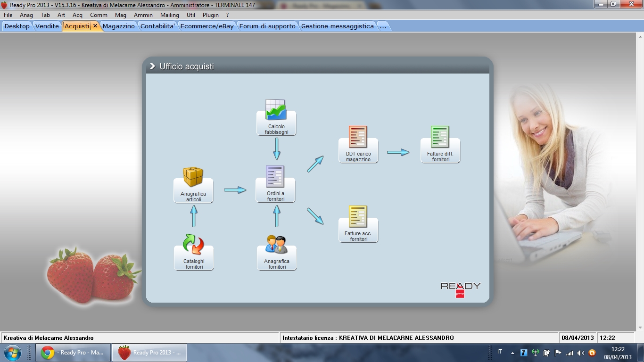Open the Anag menu
The height and width of the screenshot is (362, 644).
(26, 15)
